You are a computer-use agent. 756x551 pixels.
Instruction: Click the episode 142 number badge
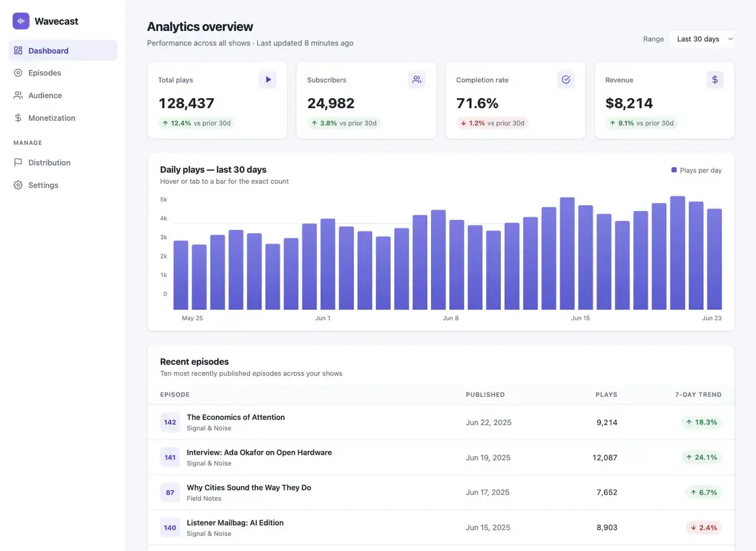pos(170,422)
